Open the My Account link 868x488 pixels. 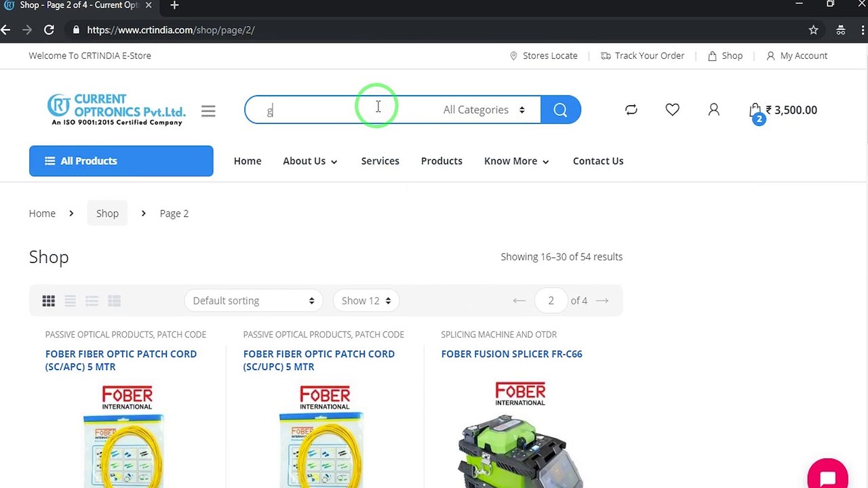pos(797,56)
